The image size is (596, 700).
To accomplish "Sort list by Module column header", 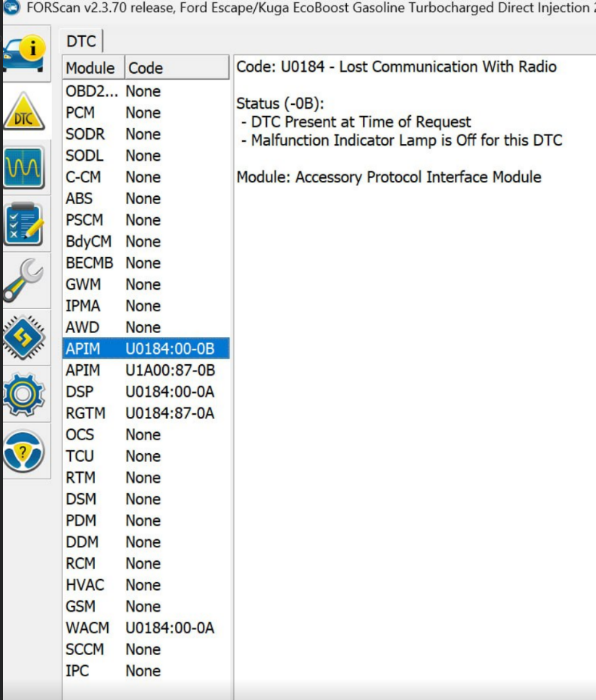I will (x=91, y=68).
